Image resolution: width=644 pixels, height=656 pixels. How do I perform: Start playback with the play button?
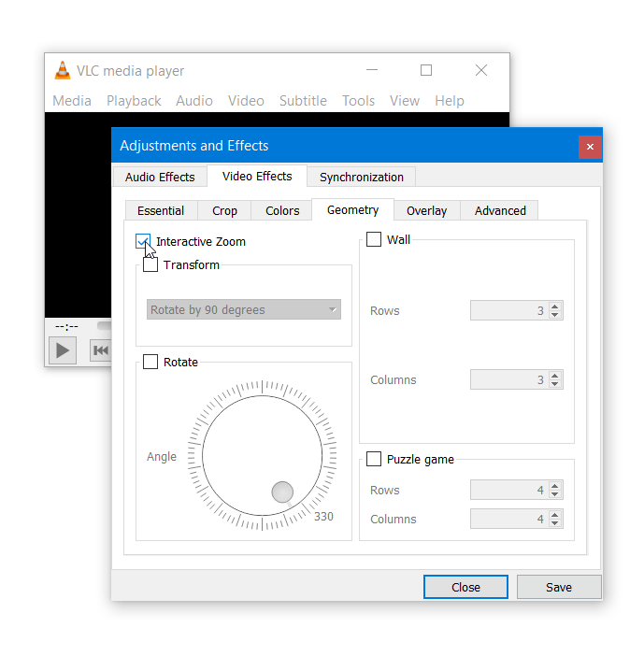(x=63, y=350)
